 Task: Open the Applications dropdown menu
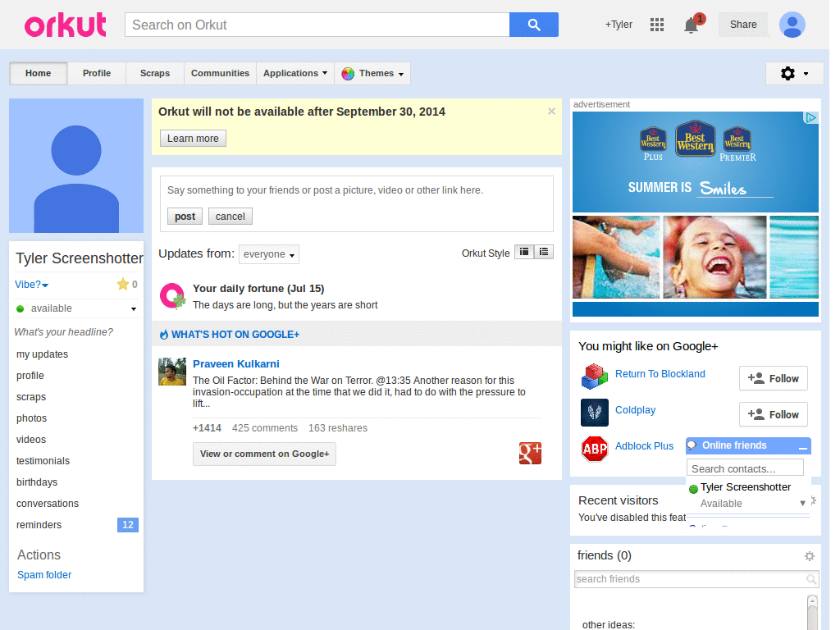[x=295, y=73]
